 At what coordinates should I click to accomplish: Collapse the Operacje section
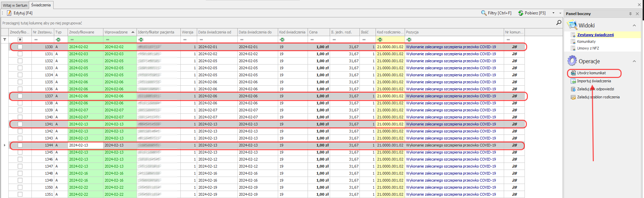634,62
